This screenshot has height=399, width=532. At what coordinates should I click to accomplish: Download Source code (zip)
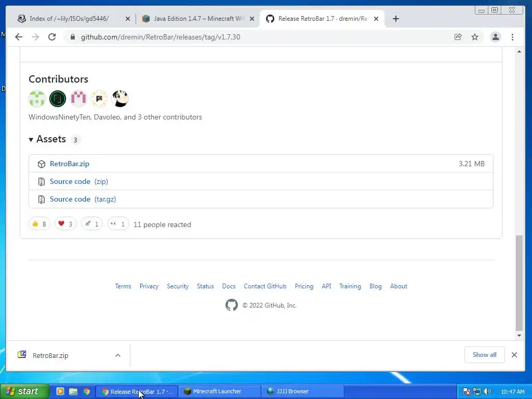(x=79, y=181)
